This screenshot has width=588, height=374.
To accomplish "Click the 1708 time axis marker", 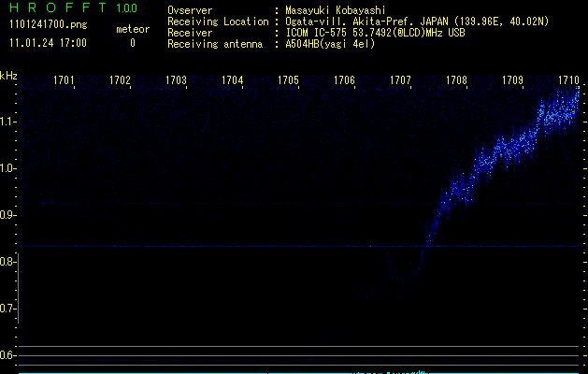I will (456, 80).
